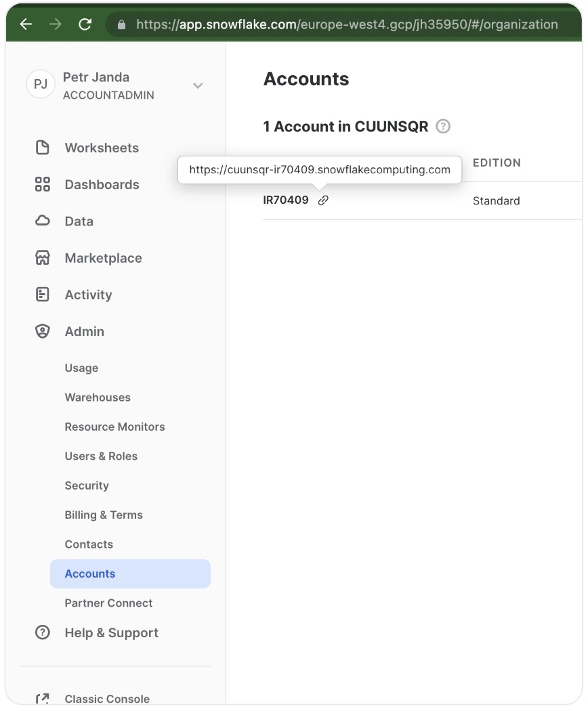Screen dimensions: 588x711
Task: Click the Snowflake URL in the address bar
Action: (347, 24)
